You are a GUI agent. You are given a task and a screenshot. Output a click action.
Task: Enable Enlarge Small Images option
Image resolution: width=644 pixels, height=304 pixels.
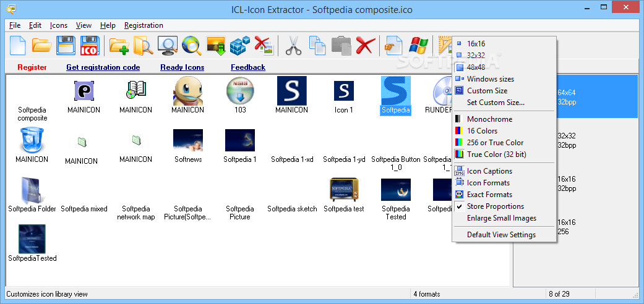504,218
